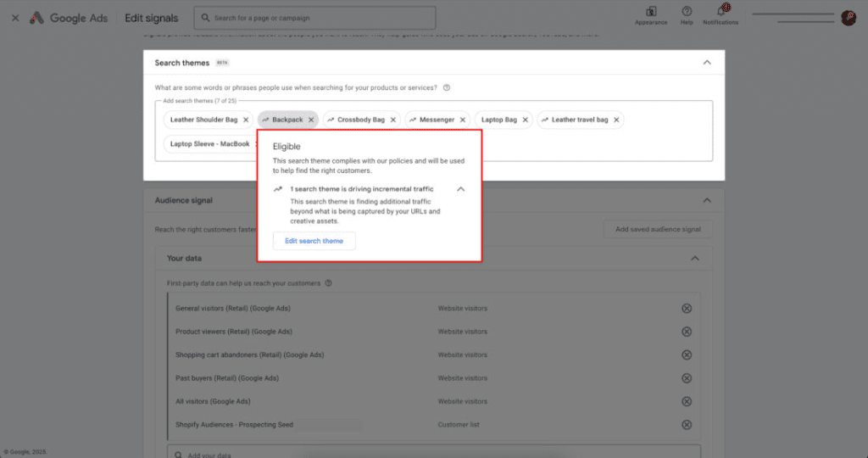Collapse the Your data section

click(694, 259)
